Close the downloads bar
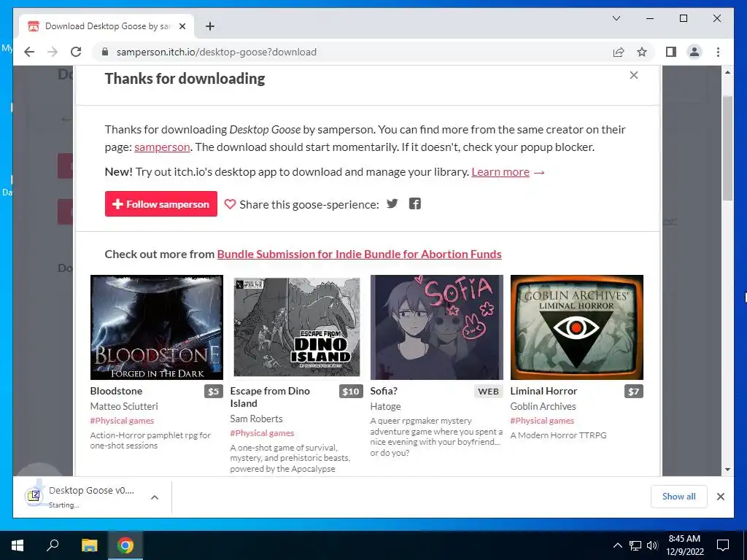Image resolution: width=747 pixels, height=560 pixels. 720,497
